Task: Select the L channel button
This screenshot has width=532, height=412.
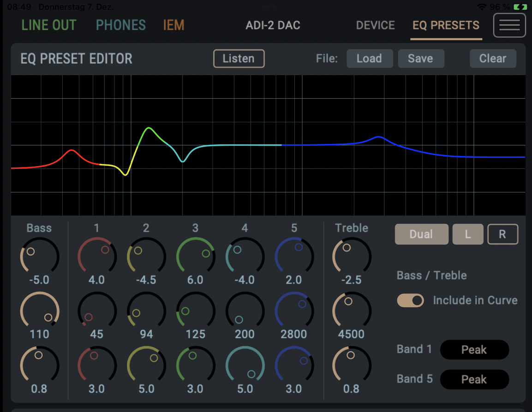Action: (x=468, y=234)
